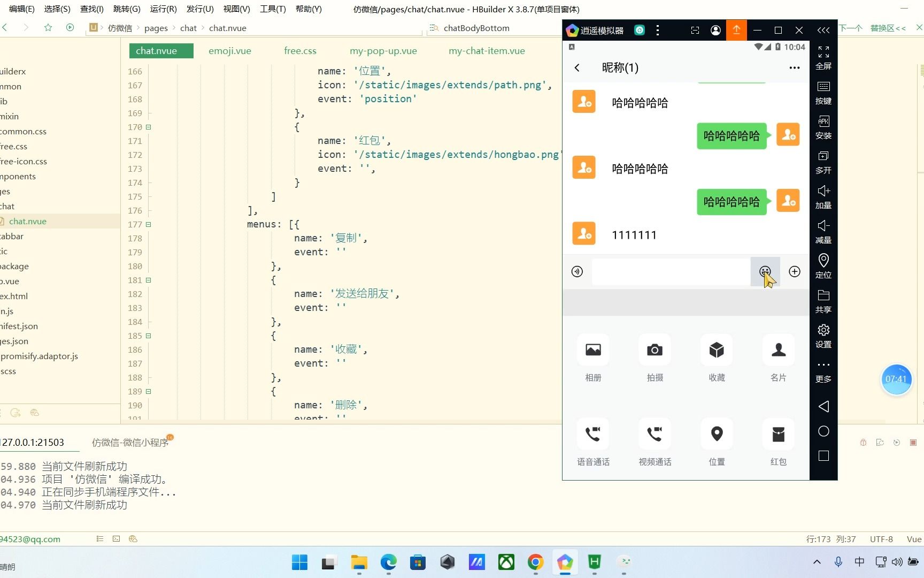This screenshot has height=578, width=924.
Task: Tap the plus icon in chat input bar
Action: tap(795, 271)
